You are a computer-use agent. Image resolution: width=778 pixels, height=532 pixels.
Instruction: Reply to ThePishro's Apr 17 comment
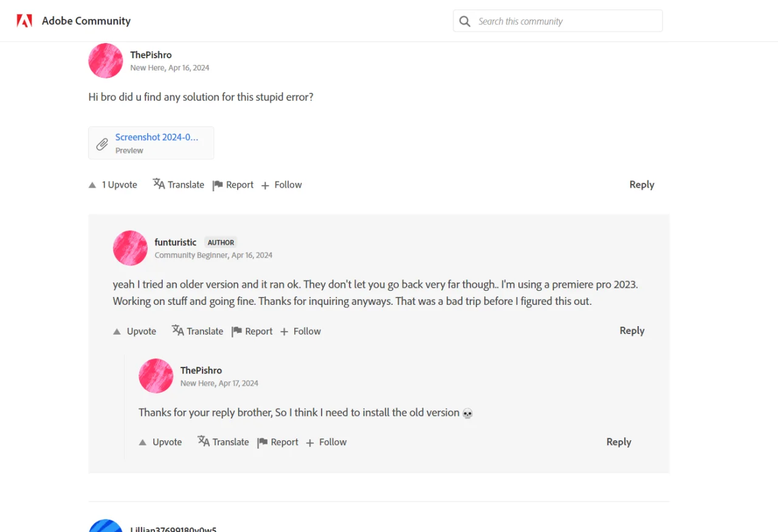(619, 442)
